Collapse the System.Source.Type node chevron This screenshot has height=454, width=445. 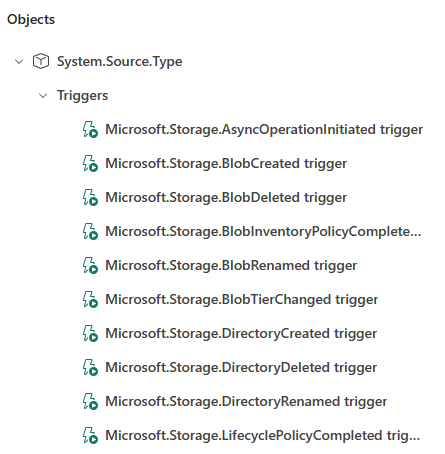19,62
